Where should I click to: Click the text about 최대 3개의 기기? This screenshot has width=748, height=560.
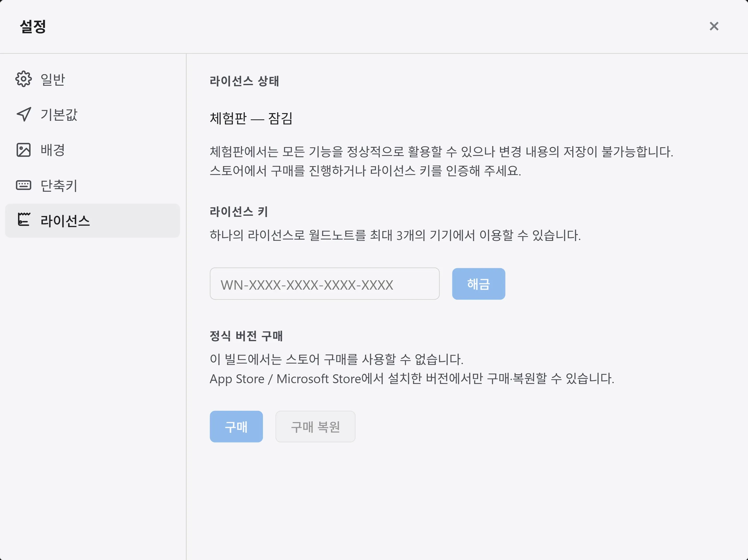(395, 235)
